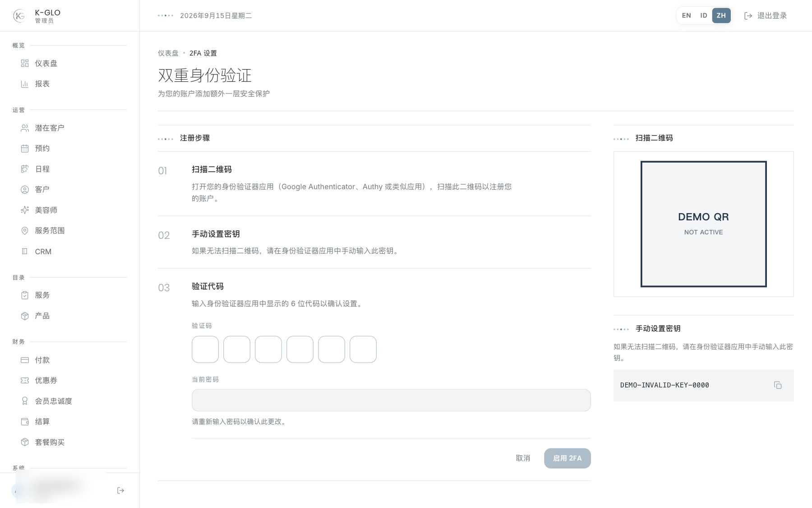Open the 报表 reports chart icon
Viewport: 812px width, 508px height.
(x=25, y=84)
